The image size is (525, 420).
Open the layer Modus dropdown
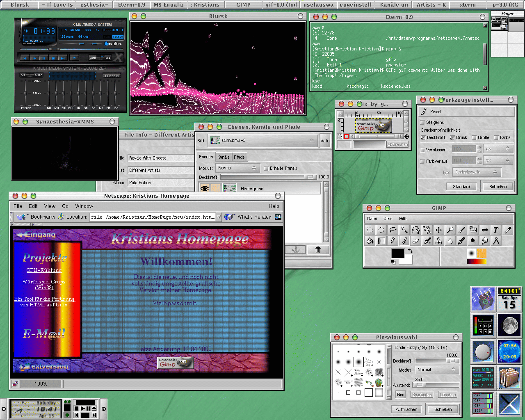[237, 168]
